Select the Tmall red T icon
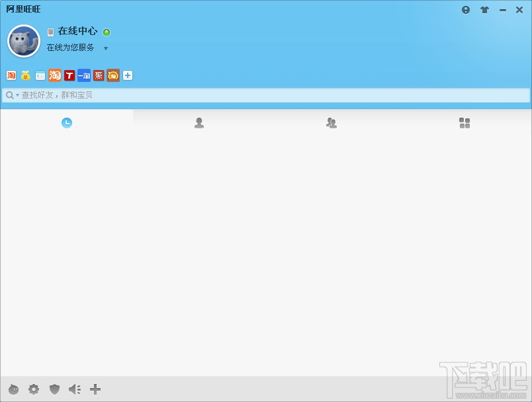The height and width of the screenshot is (402, 532). (69, 75)
